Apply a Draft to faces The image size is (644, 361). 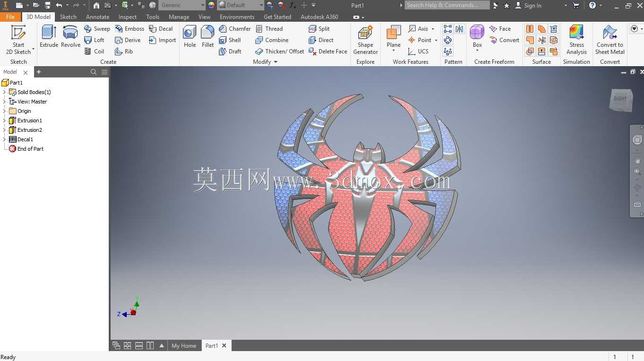click(x=230, y=52)
